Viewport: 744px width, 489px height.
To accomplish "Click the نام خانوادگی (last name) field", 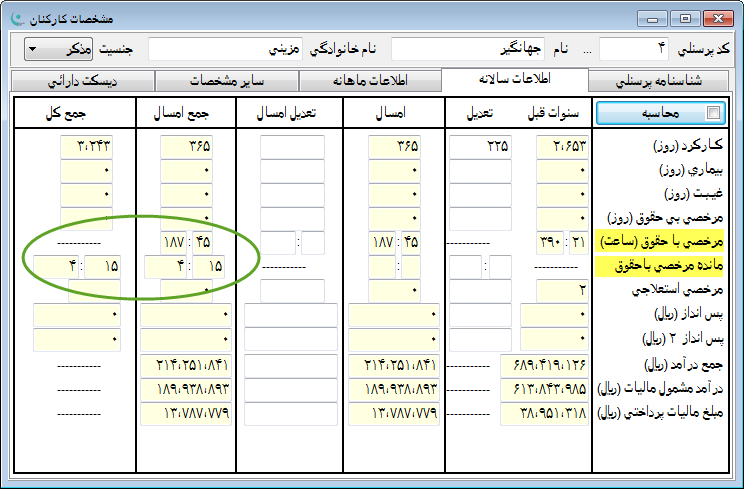I will 227,49.
